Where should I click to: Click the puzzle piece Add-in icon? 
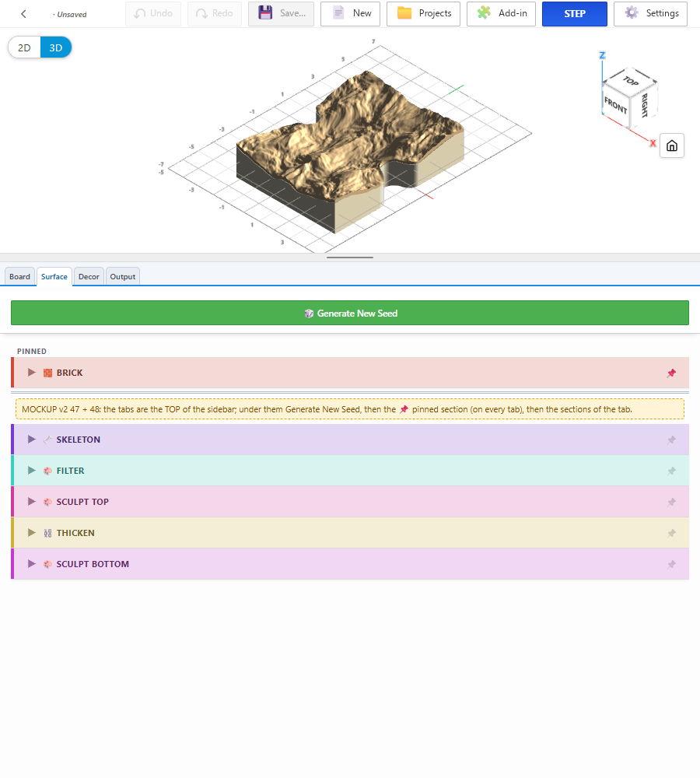coord(484,13)
